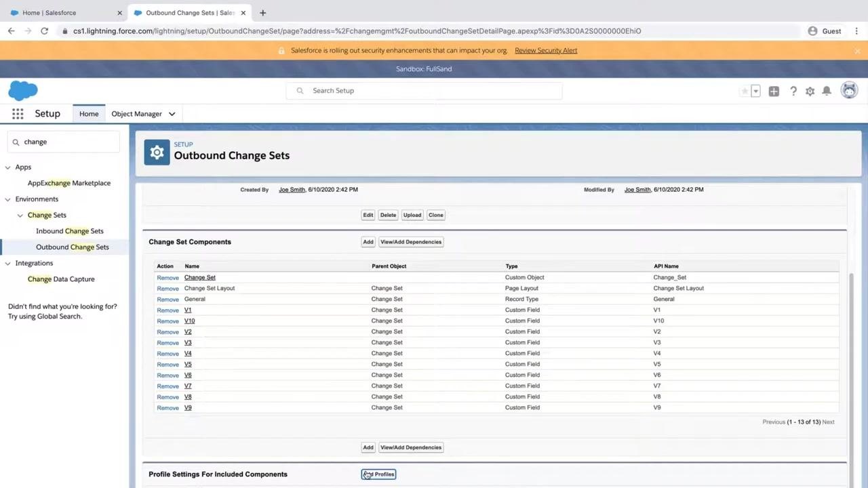The width and height of the screenshot is (868, 488).
Task: Collapse the Change Sets tree node
Action: point(20,215)
